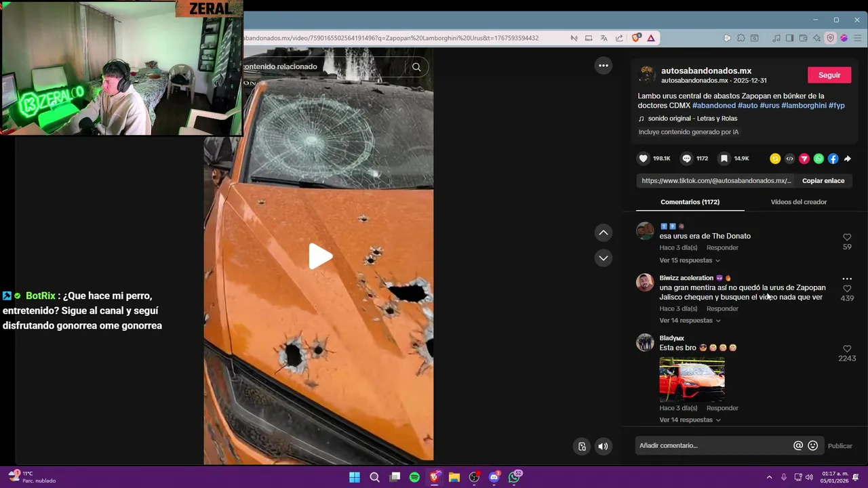868x488 pixels.
Task: Click the Publicar button
Action: [840, 446]
